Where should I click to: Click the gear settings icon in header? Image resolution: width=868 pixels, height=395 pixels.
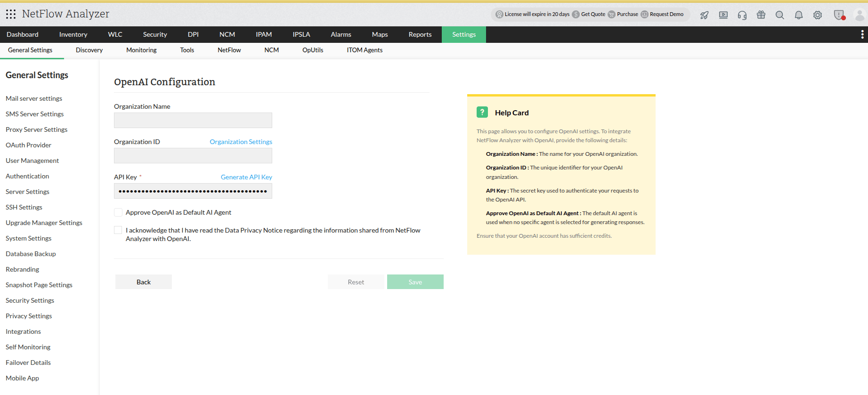click(x=818, y=15)
